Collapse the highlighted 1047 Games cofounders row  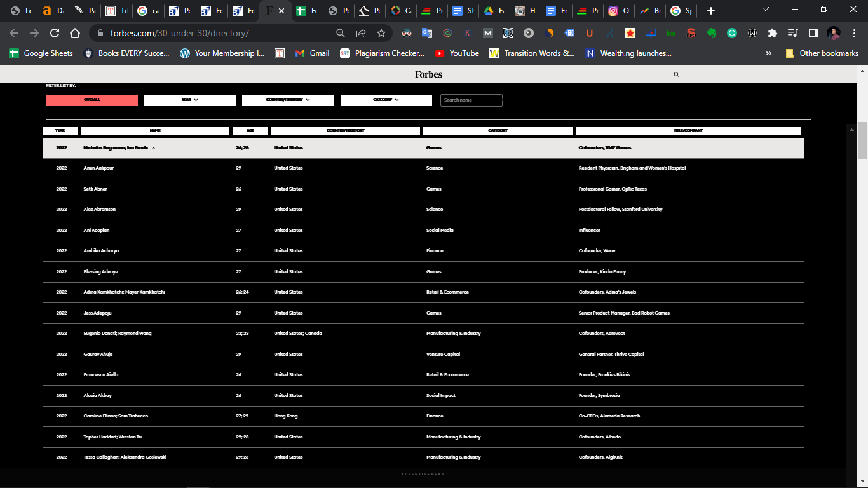pos(153,148)
